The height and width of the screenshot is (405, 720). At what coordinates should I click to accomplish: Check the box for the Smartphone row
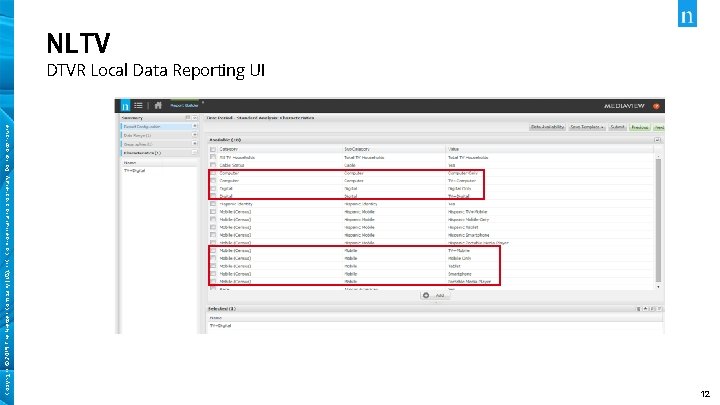(213, 274)
